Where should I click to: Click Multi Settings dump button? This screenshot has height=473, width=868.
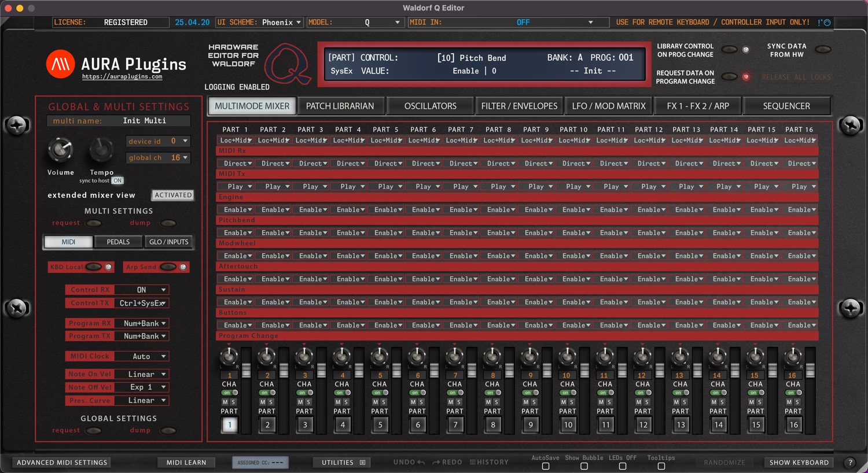click(168, 223)
